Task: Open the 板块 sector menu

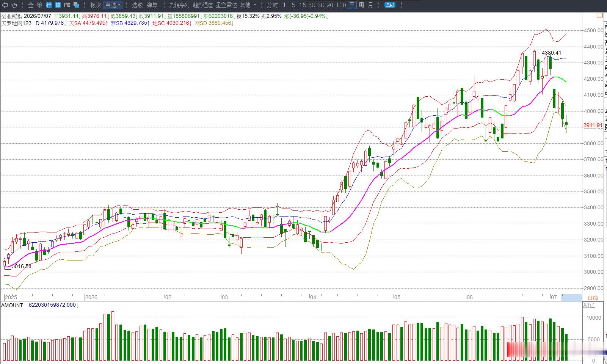Action: tap(96, 5)
